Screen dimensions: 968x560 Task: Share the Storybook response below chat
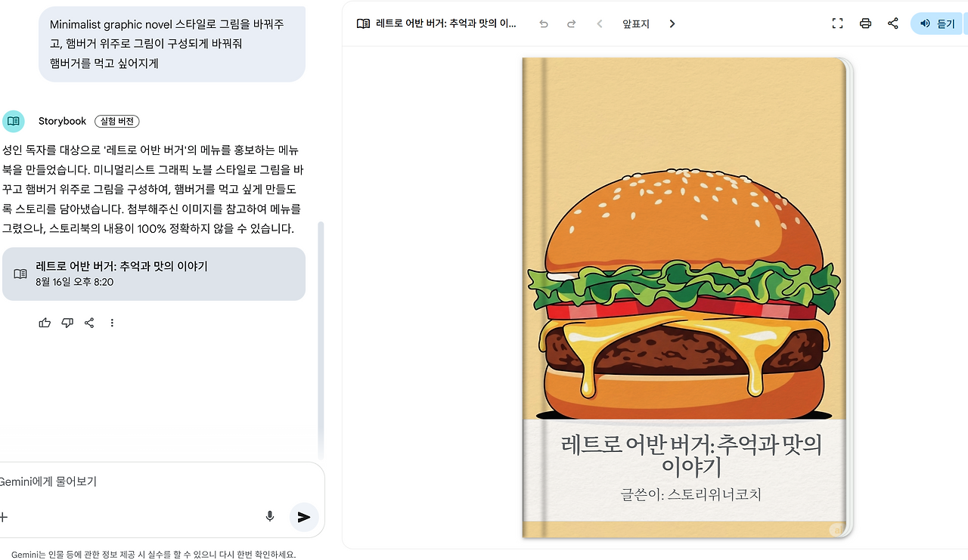(x=89, y=323)
